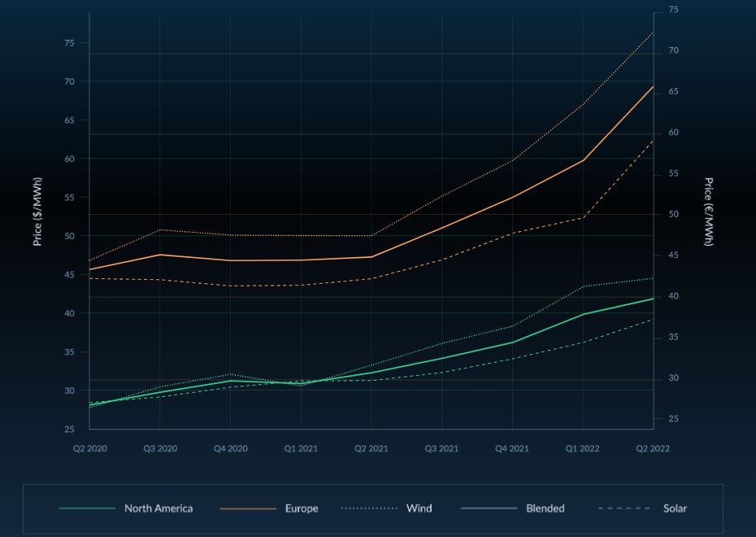Select the Q2 2021 x-axis label
This screenshot has height=537, width=756.
tap(371, 448)
